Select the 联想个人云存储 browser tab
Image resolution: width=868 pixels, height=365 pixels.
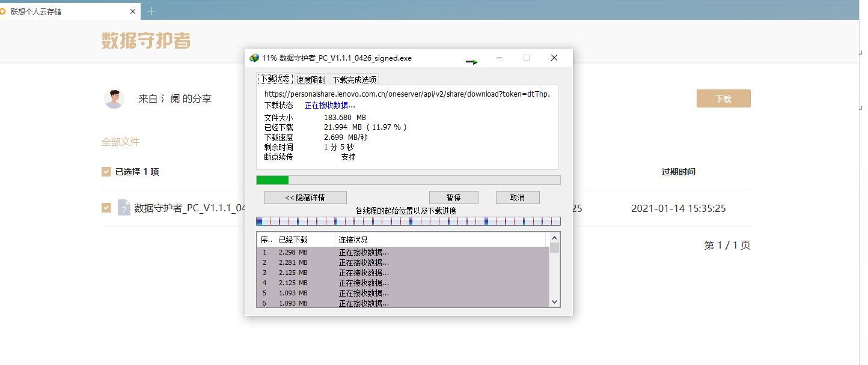click(69, 11)
